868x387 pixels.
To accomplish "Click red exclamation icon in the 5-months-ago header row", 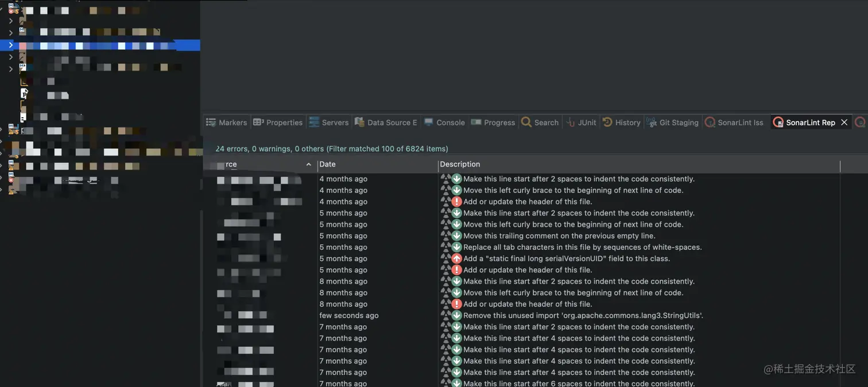I will coord(456,270).
